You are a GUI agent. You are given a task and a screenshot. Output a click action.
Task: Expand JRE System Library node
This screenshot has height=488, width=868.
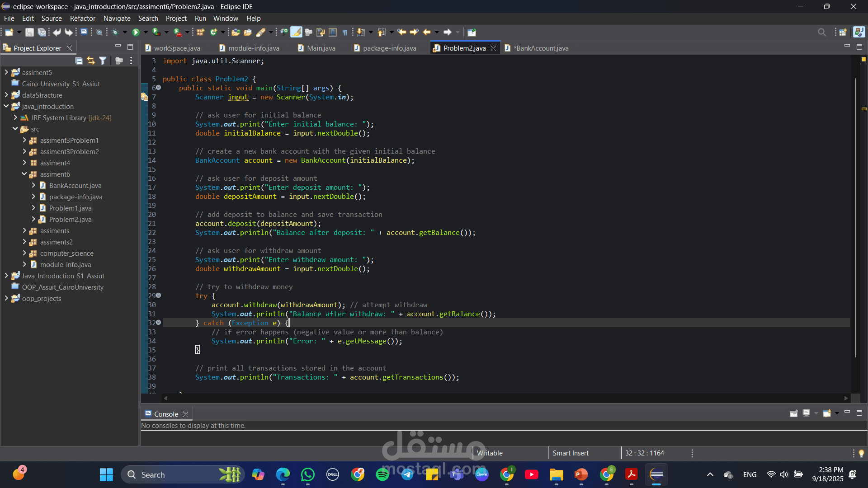pyautogui.click(x=15, y=117)
